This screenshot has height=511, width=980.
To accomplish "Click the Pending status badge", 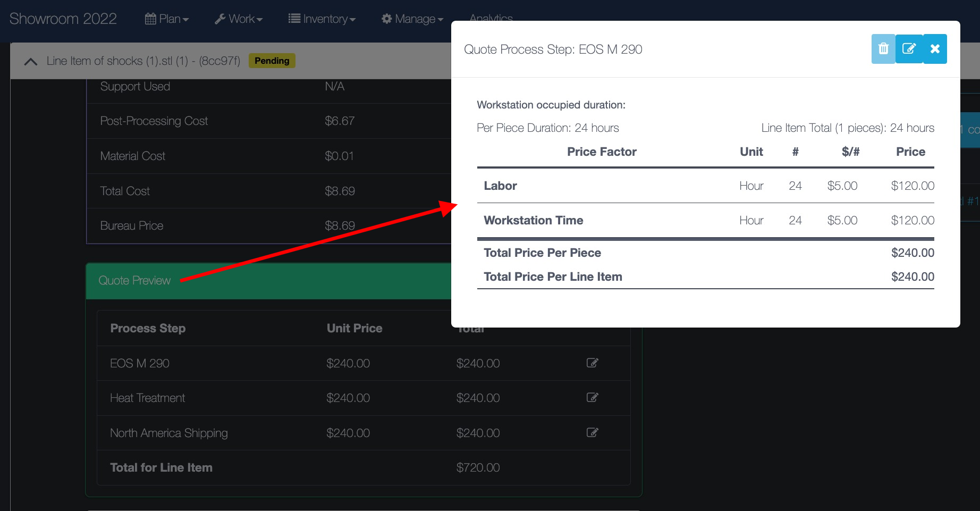I will 272,61.
